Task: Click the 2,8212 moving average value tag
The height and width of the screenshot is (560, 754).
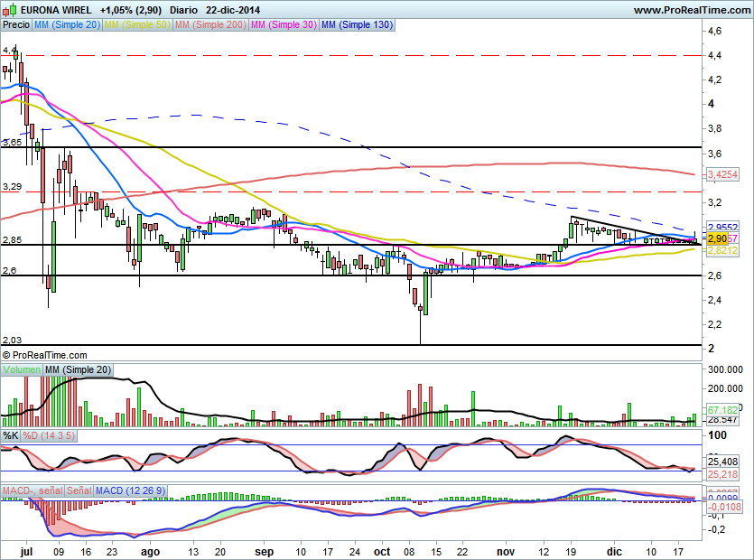Action: click(x=722, y=250)
